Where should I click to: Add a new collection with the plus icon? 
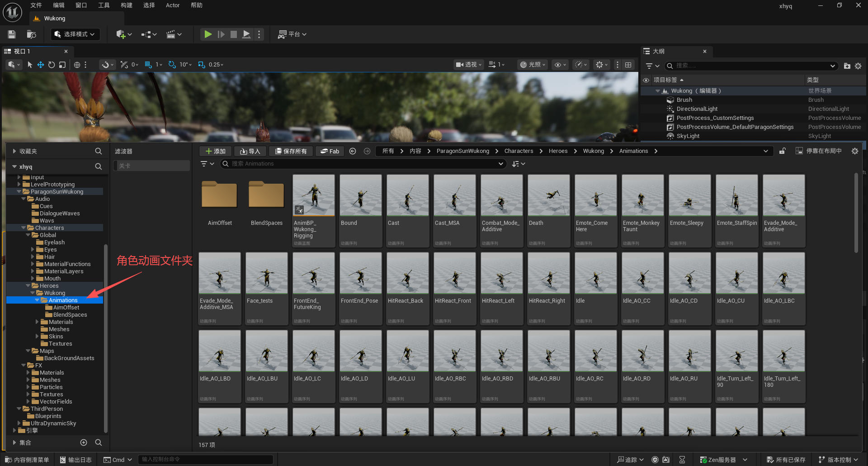click(84, 442)
